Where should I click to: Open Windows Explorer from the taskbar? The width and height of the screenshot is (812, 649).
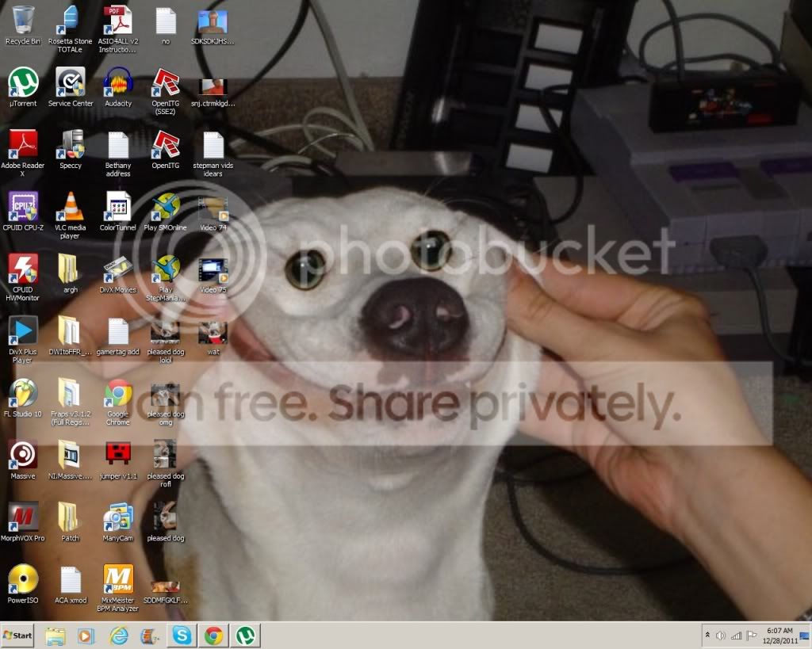[55, 636]
